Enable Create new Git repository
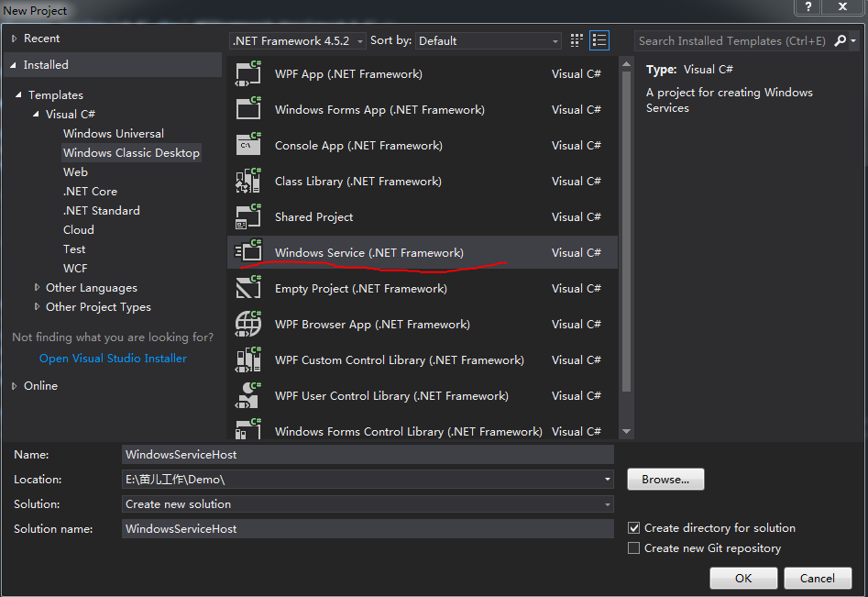868x597 pixels. pos(634,548)
